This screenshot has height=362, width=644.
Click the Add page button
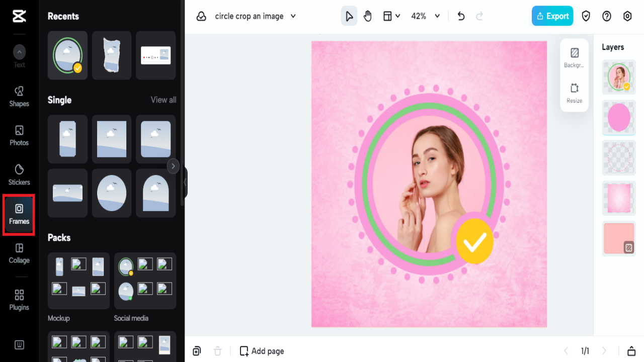(262, 351)
